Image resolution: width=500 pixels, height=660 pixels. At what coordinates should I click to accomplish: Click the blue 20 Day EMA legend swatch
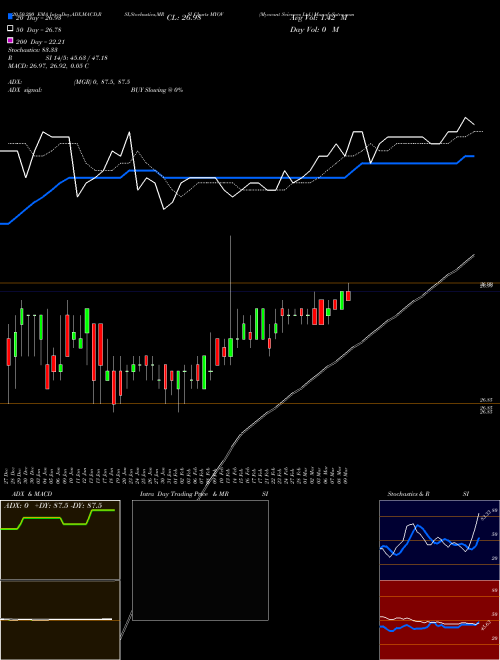coord(10,16)
